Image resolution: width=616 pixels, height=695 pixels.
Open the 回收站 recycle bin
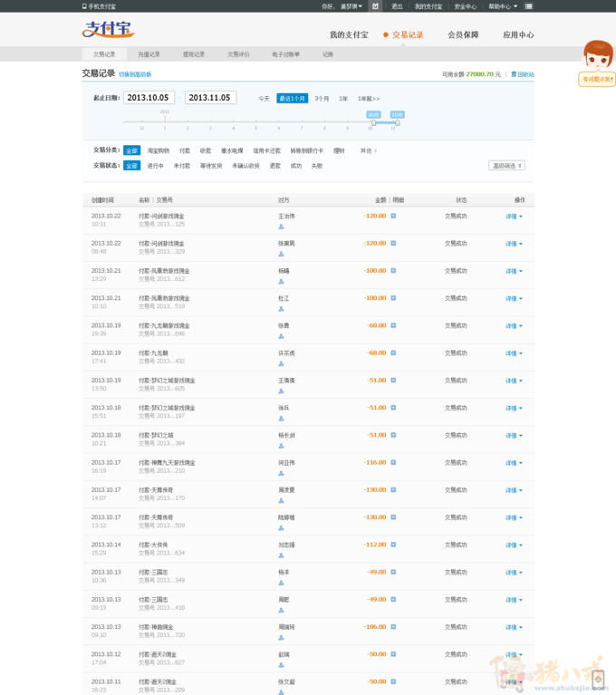(523, 74)
